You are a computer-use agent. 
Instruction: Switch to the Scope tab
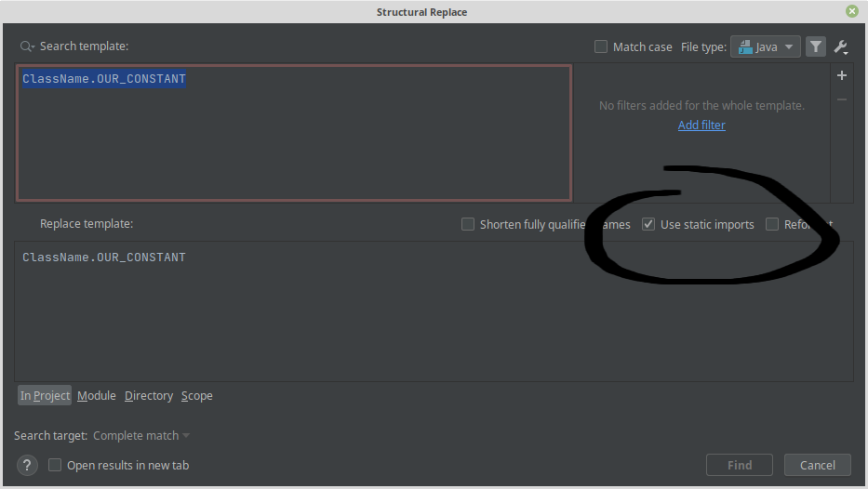(x=197, y=395)
